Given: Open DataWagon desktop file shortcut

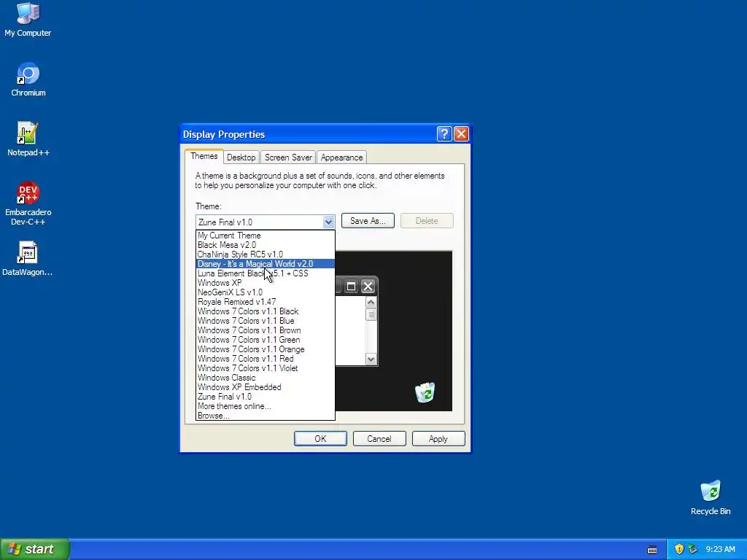Looking at the screenshot, I should pyautogui.click(x=27, y=259).
